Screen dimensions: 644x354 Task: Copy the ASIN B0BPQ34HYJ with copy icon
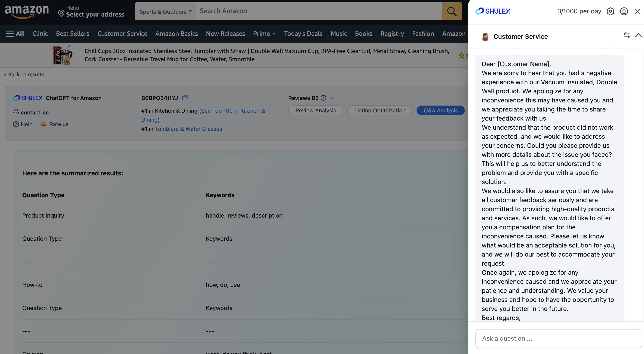(x=185, y=98)
